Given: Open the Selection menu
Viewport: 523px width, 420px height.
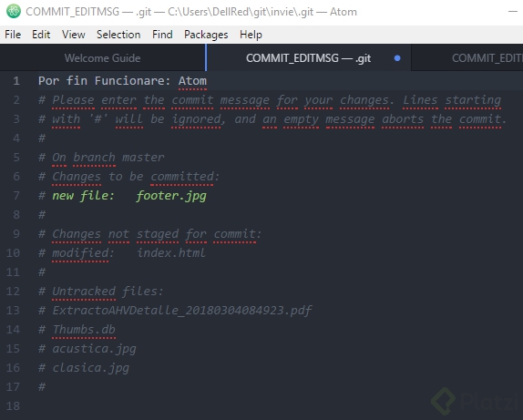Looking at the screenshot, I should pos(118,35).
